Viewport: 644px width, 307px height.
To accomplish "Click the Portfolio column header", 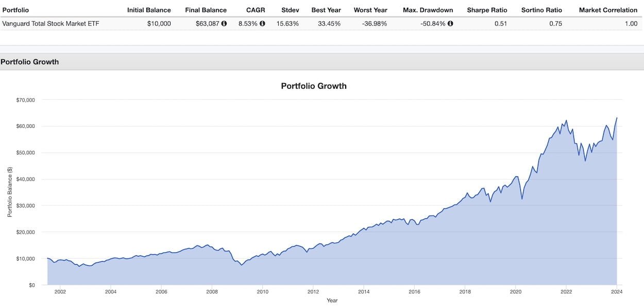I will click(15, 10).
